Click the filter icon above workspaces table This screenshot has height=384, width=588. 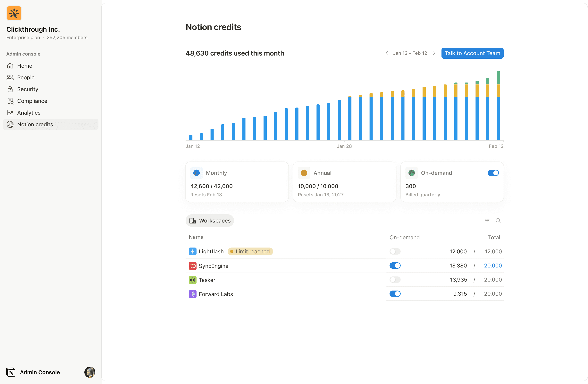487,221
